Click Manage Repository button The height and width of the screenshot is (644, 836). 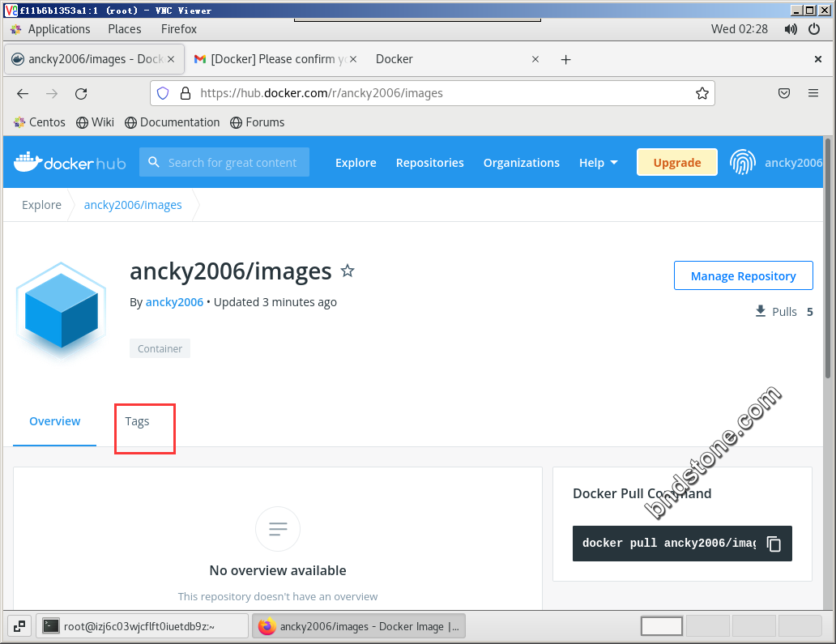pos(743,275)
